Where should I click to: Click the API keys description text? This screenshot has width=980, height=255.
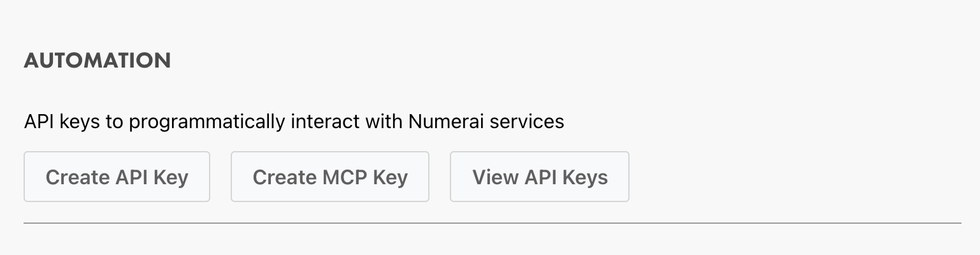pos(294,121)
